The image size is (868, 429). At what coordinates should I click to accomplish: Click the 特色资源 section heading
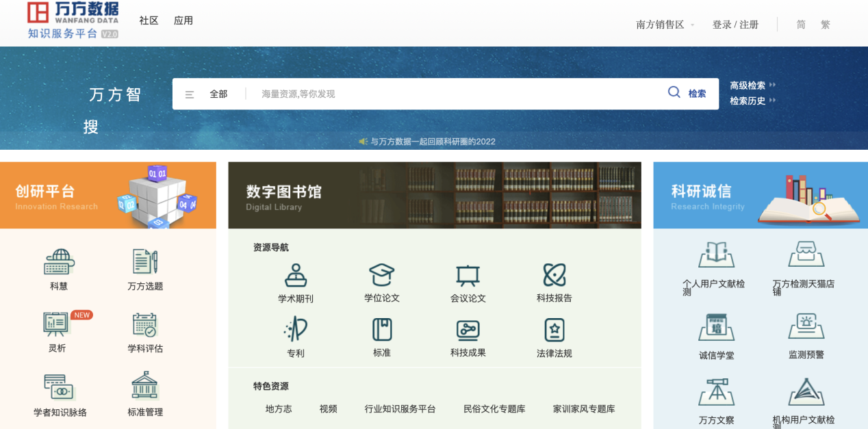click(271, 386)
